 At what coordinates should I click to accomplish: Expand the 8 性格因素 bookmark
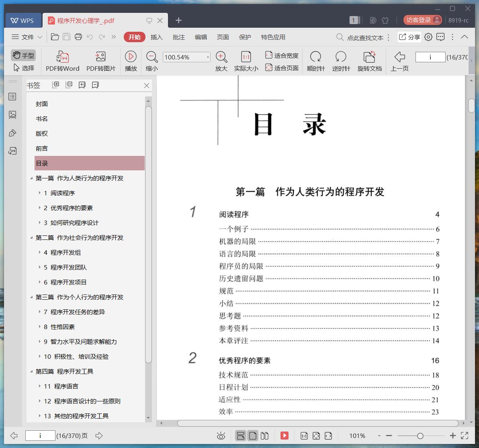click(39, 327)
